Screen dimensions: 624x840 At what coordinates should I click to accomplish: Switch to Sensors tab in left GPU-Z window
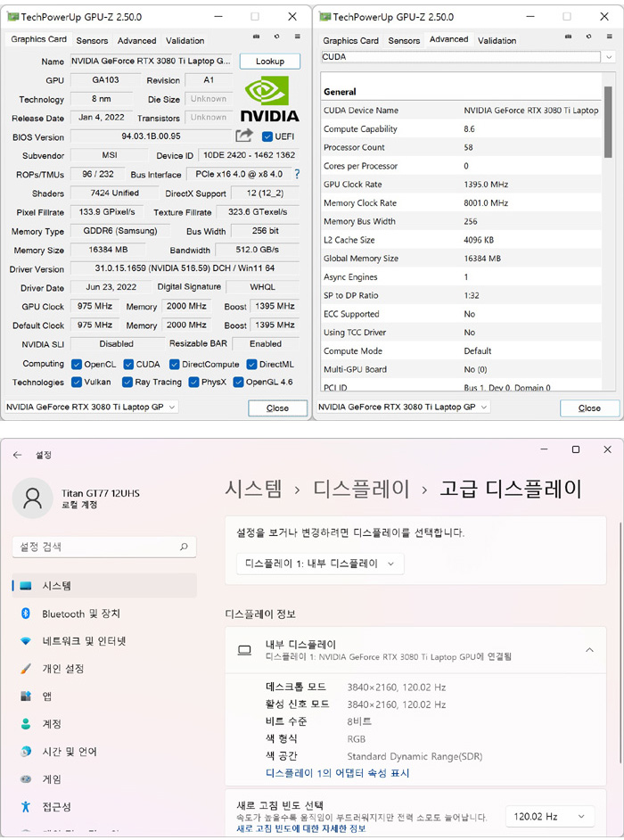point(92,40)
